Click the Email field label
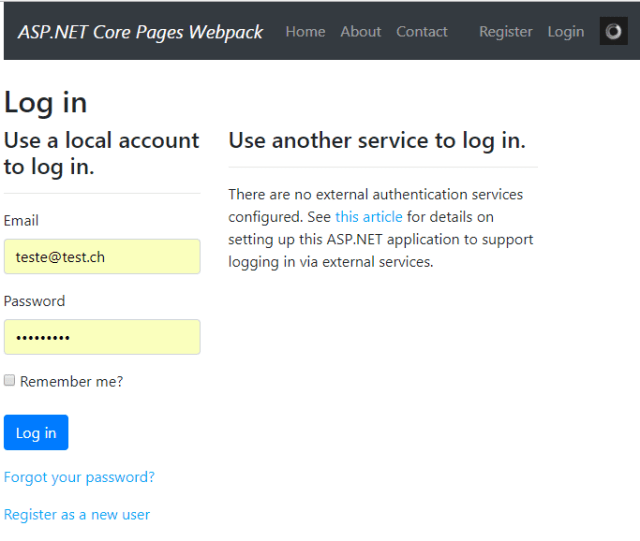 tap(21, 220)
